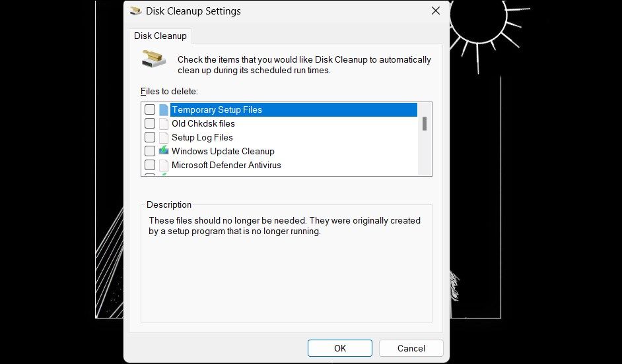Viewport: 622px width, 364px height.
Task: Check the Temporary Setup Files checkbox
Action: coord(150,109)
